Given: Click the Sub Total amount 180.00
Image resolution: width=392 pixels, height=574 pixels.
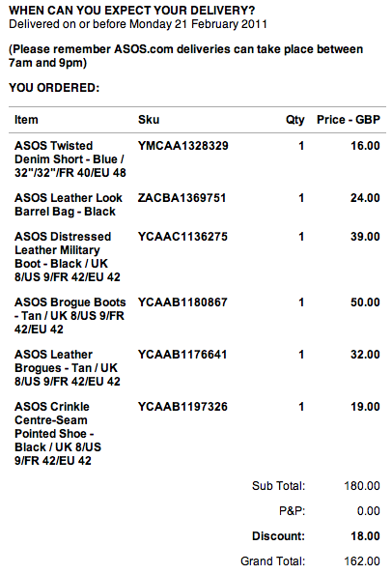Looking at the screenshot, I should click(362, 486).
